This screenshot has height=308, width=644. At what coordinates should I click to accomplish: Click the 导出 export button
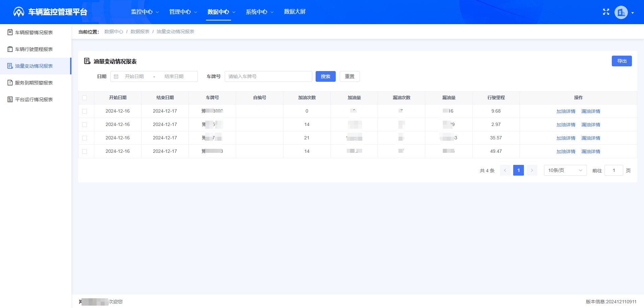(x=622, y=61)
